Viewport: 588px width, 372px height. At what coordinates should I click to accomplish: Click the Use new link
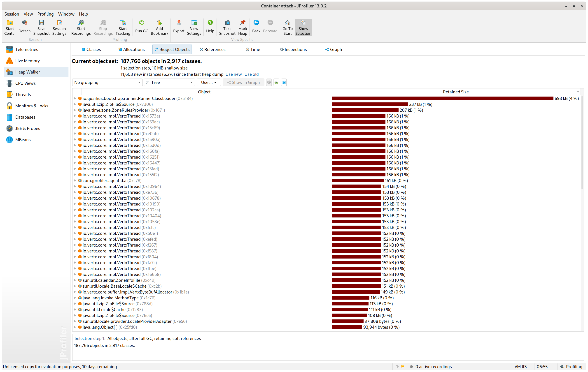[233, 74]
